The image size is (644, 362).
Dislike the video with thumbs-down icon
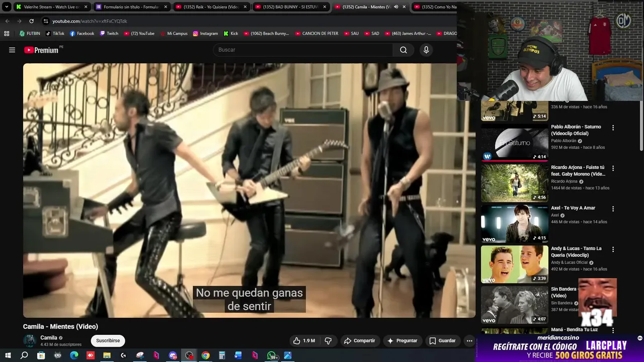(x=328, y=340)
